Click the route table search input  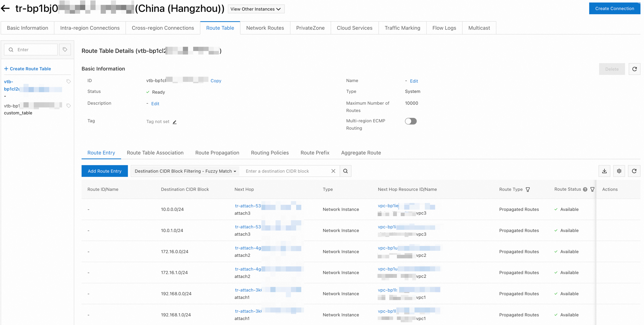[35, 50]
